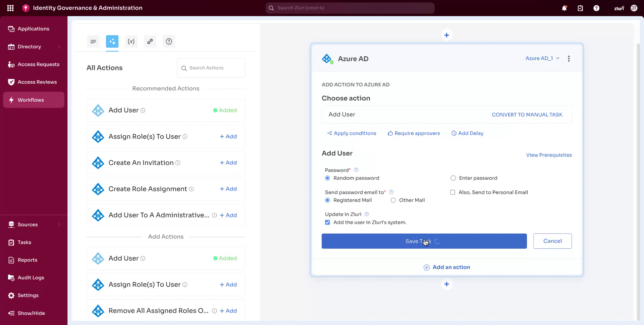Click the Search Actions input field
The image size is (644, 325).
(x=211, y=67)
